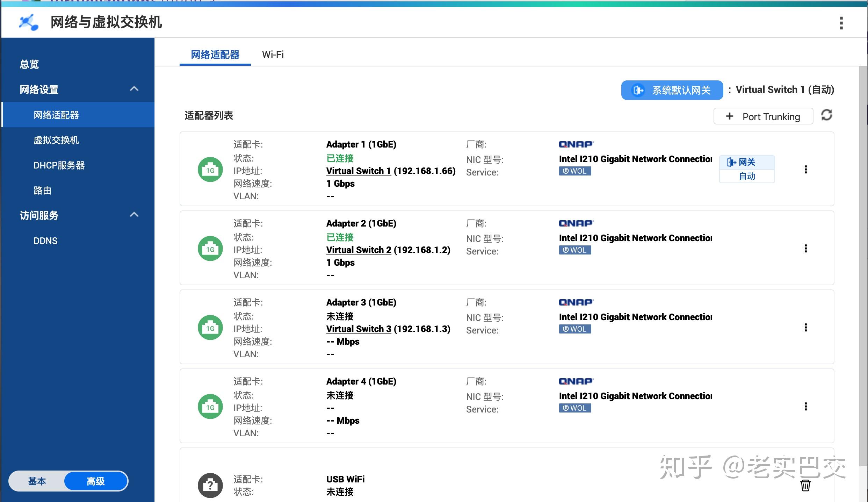
Task: Click the QNAP vendor logo of Adapter 3
Action: [576, 302]
